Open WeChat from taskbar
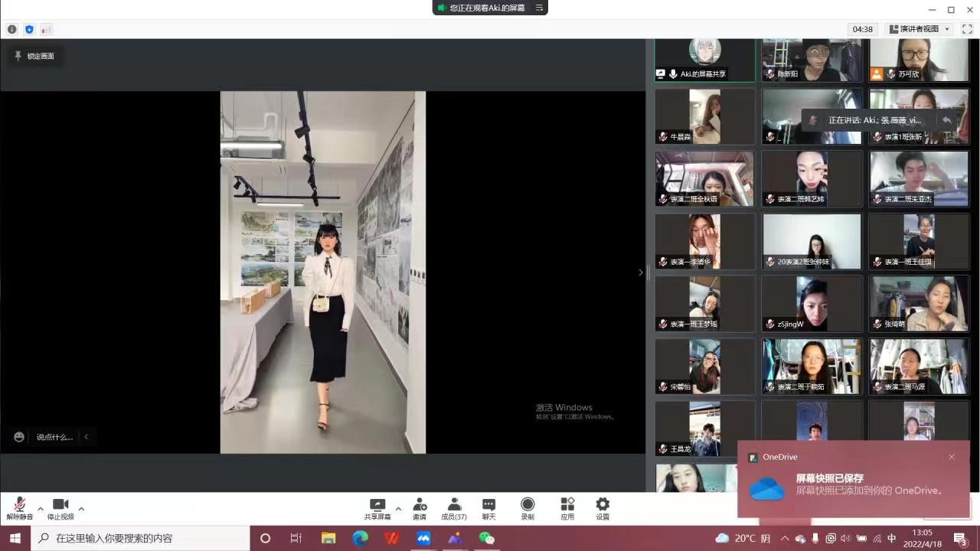Image resolution: width=980 pixels, height=551 pixels. [487, 538]
